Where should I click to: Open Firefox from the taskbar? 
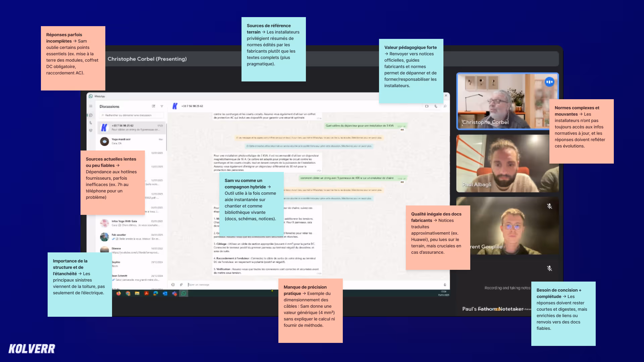coord(119,294)
